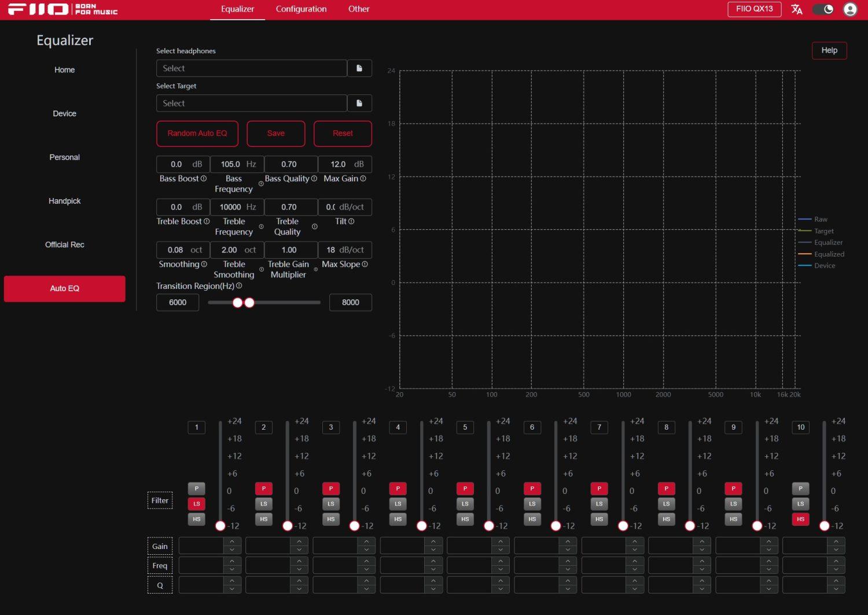
Task: Click the user account avatar icon
Action: point(850,9)
